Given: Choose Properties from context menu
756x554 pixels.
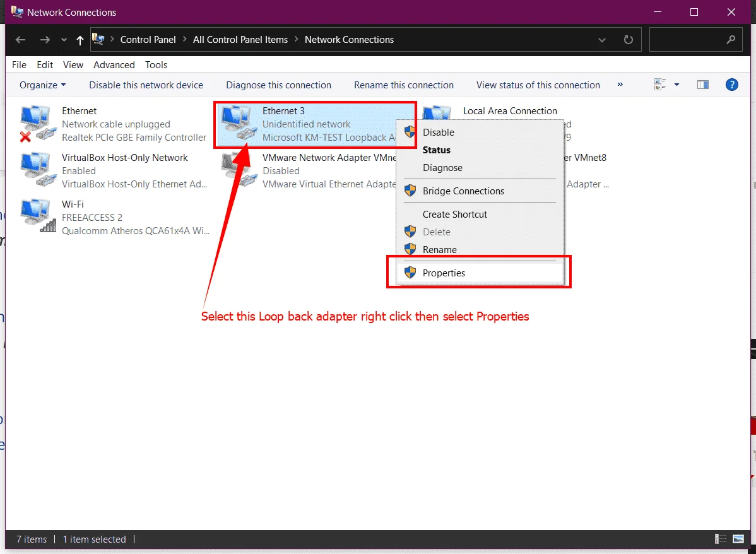Looking at the screenshot, I should 480,273.
